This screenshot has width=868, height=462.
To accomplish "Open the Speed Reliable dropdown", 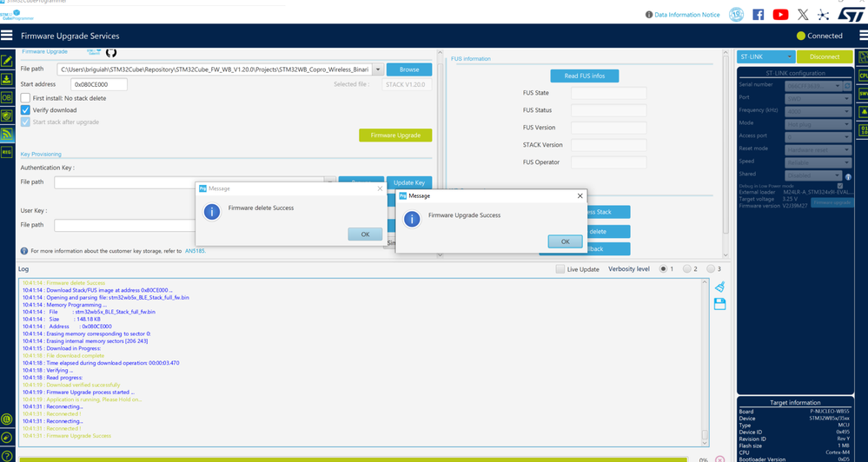I will click(x=818, y=162).
